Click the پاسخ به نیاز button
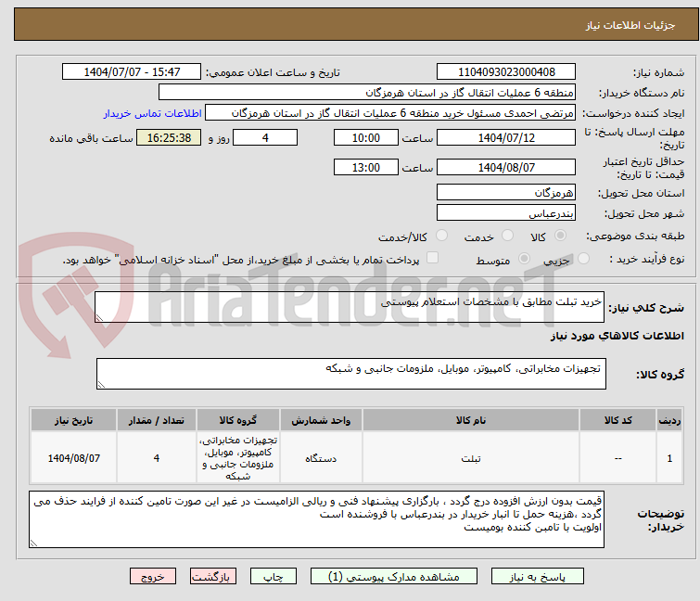700x601 pixels. (538, 577)
